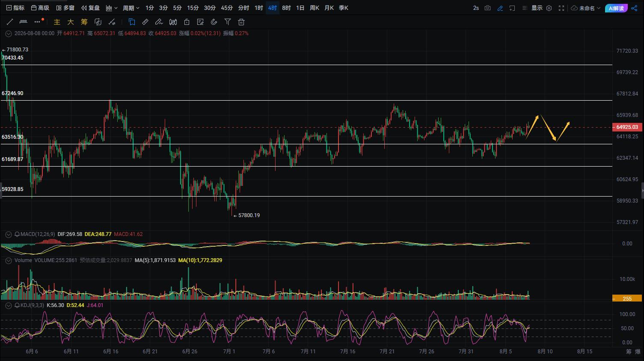This screenshot has width=644, height=361.
Task: Toggle the 筹 chip distribution button
Action: [84, 22]
